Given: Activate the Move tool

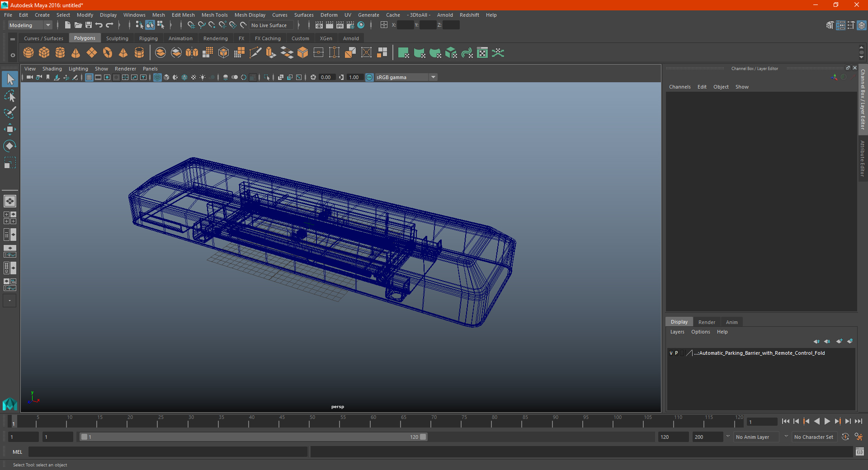Looking at the screenshot, I should click(9, 129).
